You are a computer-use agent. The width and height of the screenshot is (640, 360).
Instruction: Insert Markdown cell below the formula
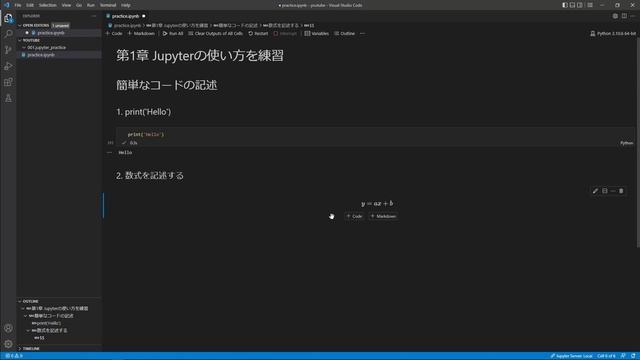383,216
